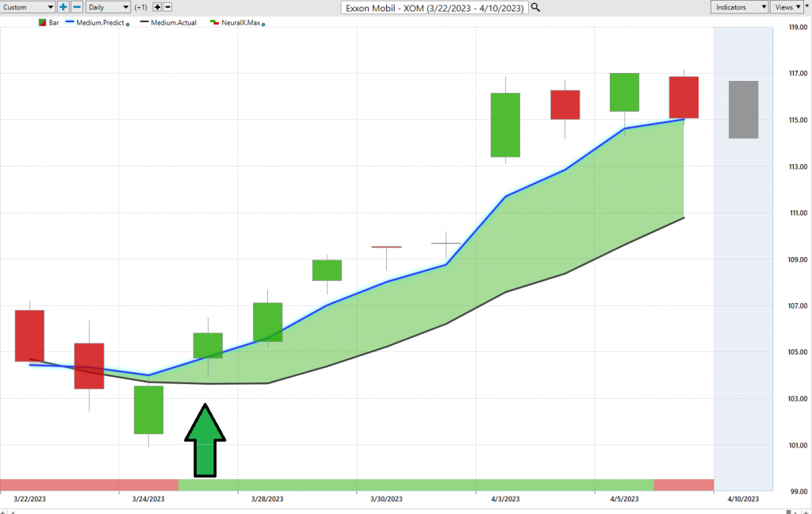Click the magnifying glass search icon

click(535, 8)
